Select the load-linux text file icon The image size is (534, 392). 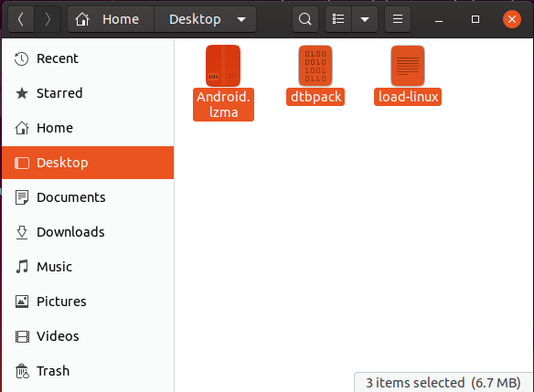click(x=408, y=66)
